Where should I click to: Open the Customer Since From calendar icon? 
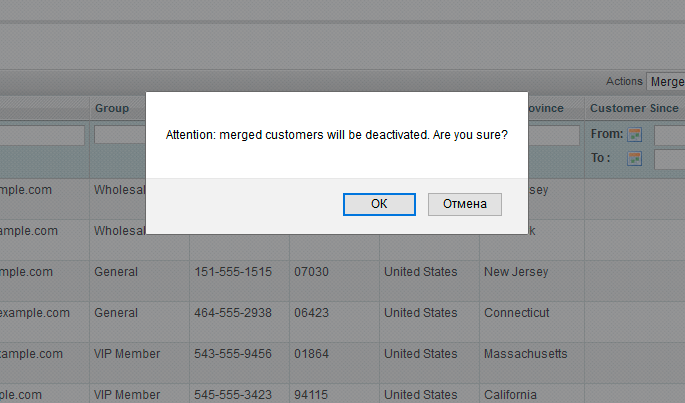pyautogui.click(x=634, y=135)
